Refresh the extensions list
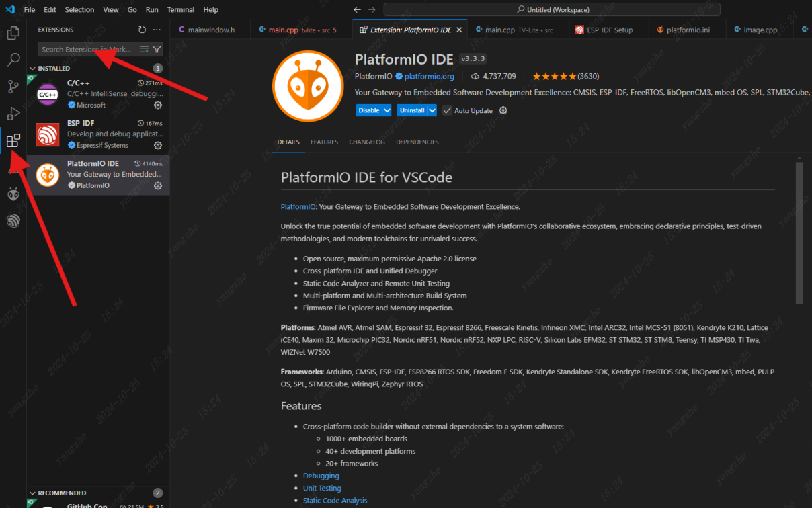 point(142,30)
